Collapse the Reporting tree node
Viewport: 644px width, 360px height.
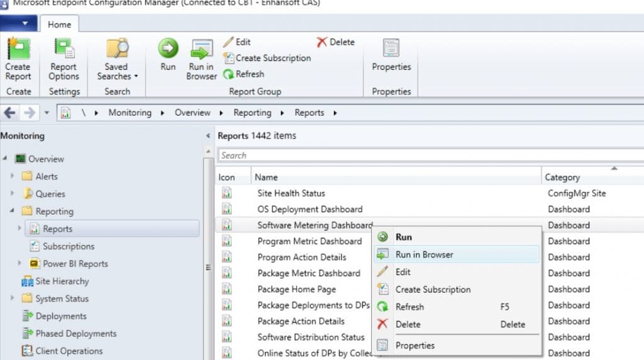pyautogui.click(x=13, y=210)
